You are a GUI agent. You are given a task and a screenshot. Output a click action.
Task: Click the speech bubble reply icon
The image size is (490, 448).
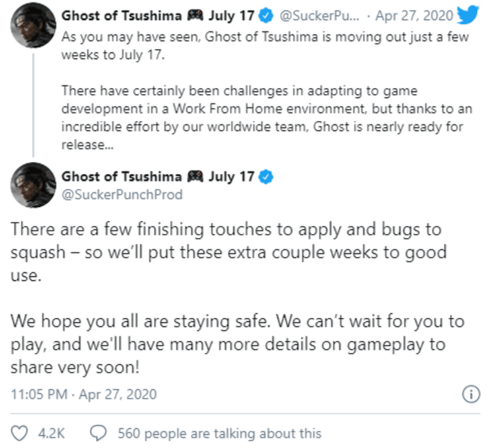(x=99, y=433)
